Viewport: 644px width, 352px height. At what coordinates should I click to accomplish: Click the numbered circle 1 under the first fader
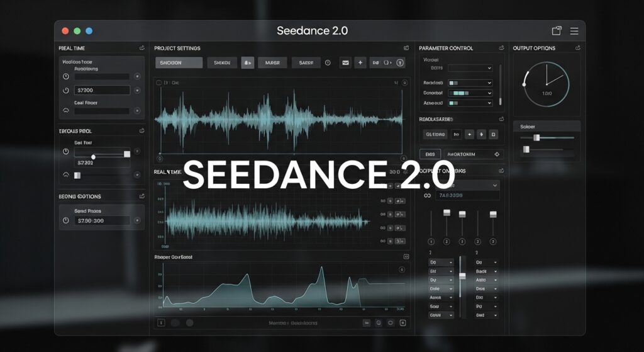(x=431, y=242)
